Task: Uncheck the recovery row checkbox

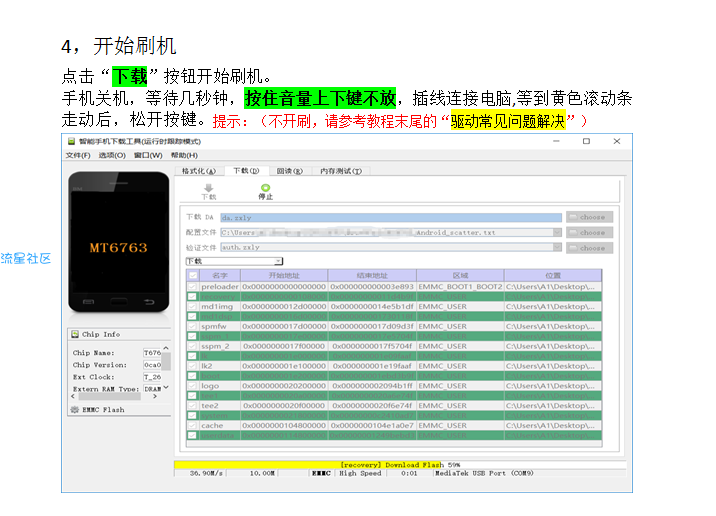Action: (193, 297)
